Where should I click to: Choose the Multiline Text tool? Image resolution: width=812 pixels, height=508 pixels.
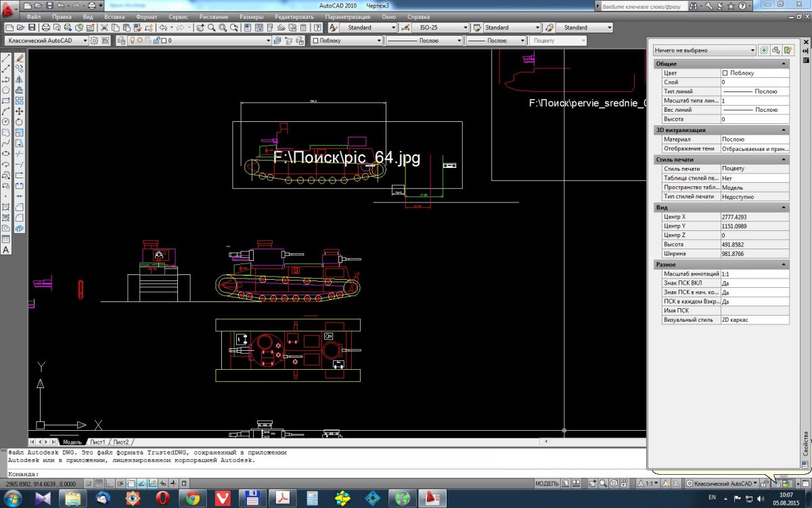pyautogui.click(x=6, y=250)
